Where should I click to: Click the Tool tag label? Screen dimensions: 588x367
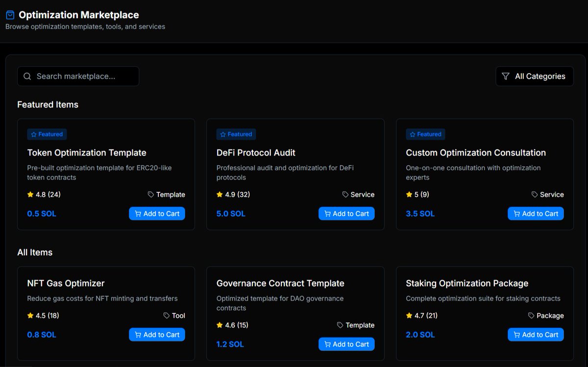178,316
